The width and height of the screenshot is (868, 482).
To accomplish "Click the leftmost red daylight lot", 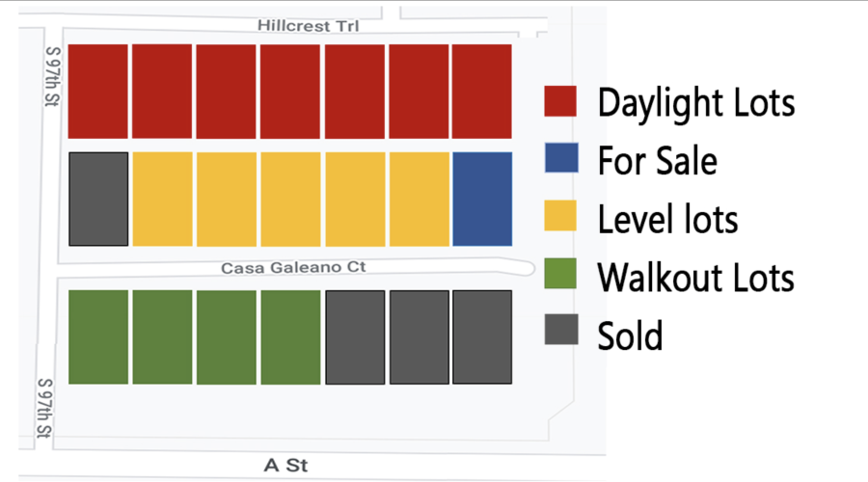I will [98, 92].
